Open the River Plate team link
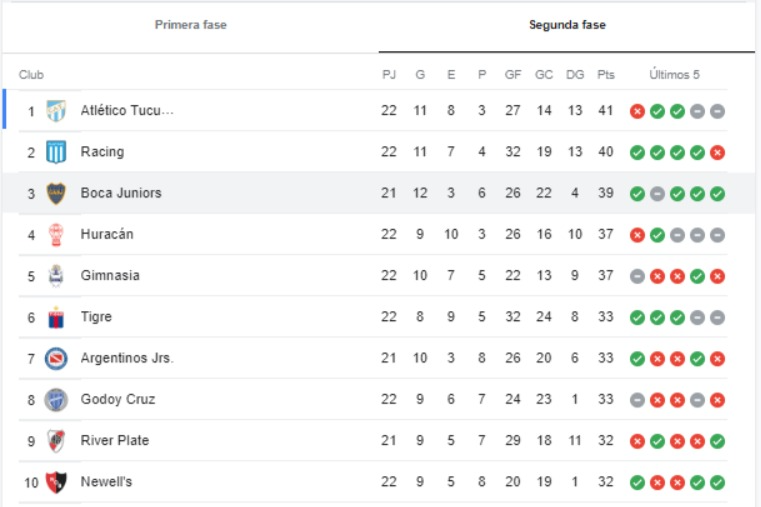The width and height of the screenshot is (761, 507). click(x=115, y=441)
